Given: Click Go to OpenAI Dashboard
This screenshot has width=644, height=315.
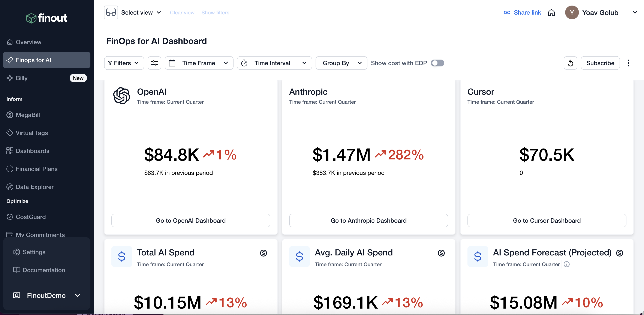Looking at the screenshot, I should tap(191, 220).
